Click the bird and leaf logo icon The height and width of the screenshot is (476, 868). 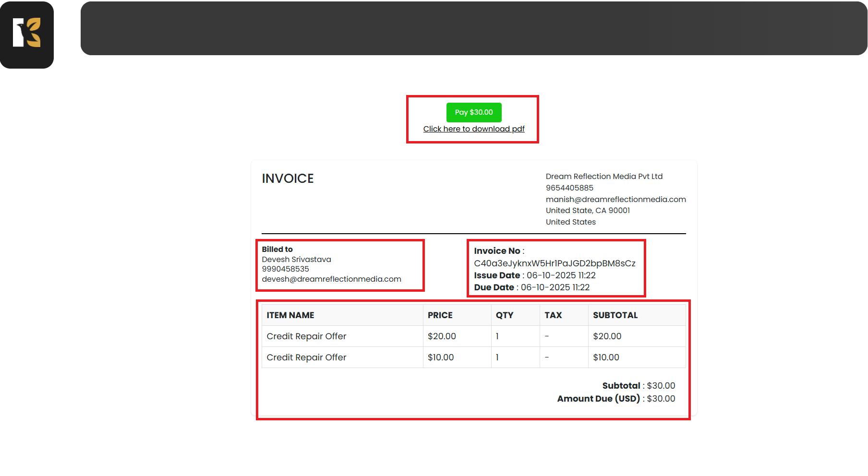[x=27, y=34]
